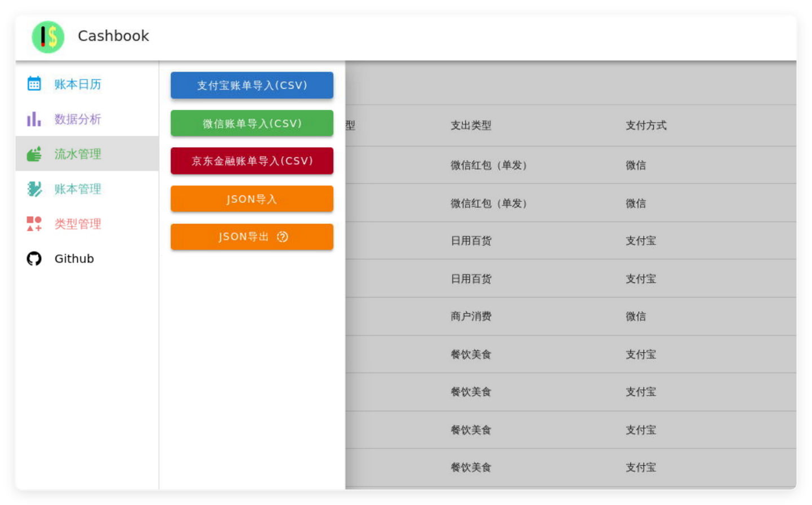Image resolution: width=812 pixels, height=505 pixels.
Task: Click the 账本日历 calendar icon in the sidebar
Action: (x=34, y=84)
